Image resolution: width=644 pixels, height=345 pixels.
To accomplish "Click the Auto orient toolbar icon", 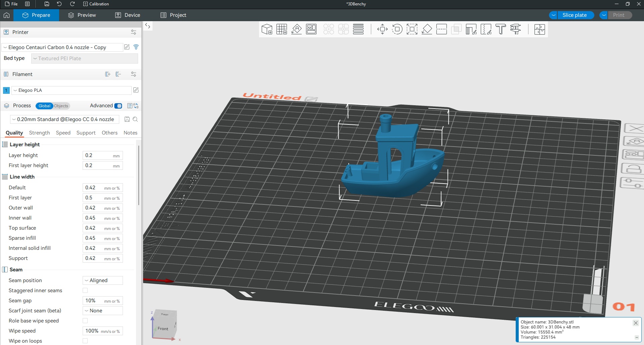I will (x=296, y=29).
